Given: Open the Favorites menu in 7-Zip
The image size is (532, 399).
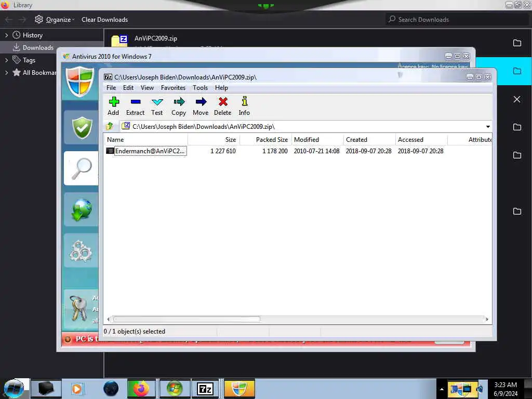Looking at the screenshot, I should (x=173, y=88).
